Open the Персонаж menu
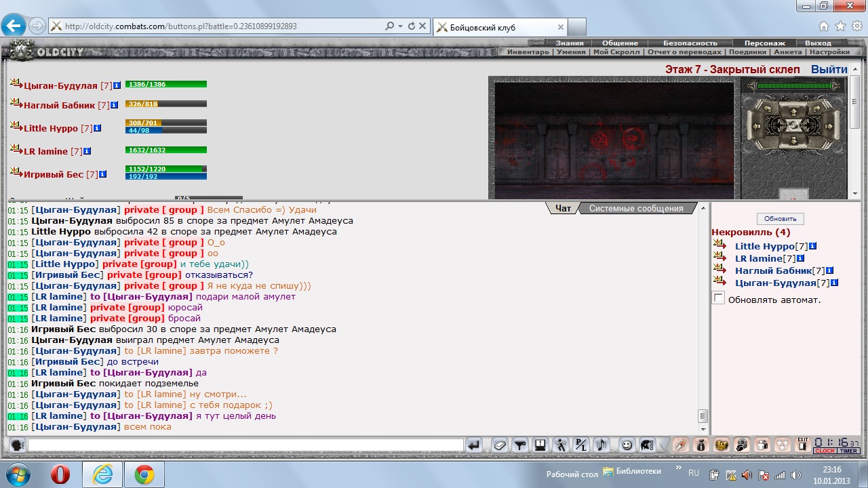The width and height of the screenshot is (868, 488). coord(765,43)
